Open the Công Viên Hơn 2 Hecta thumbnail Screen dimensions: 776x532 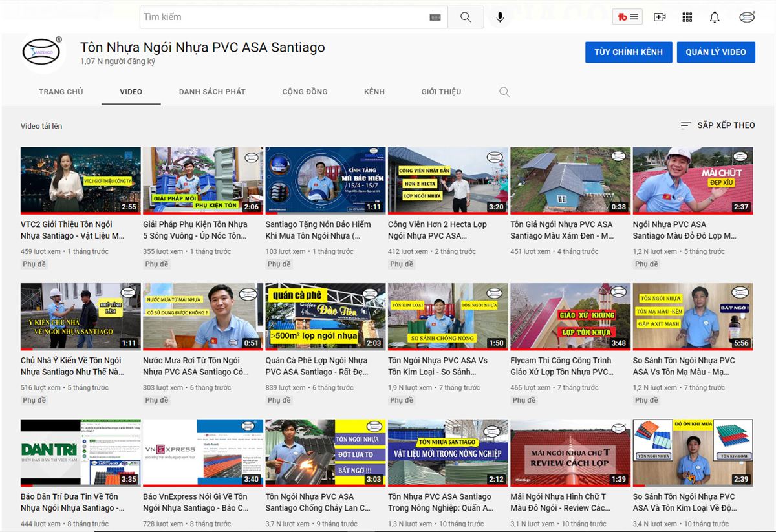click(448, 180)
